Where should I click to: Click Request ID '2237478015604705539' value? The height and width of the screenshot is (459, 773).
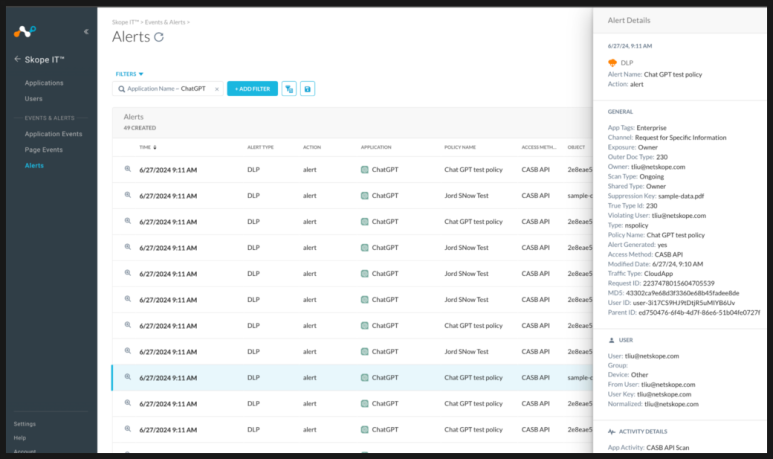tap(678, 283)
